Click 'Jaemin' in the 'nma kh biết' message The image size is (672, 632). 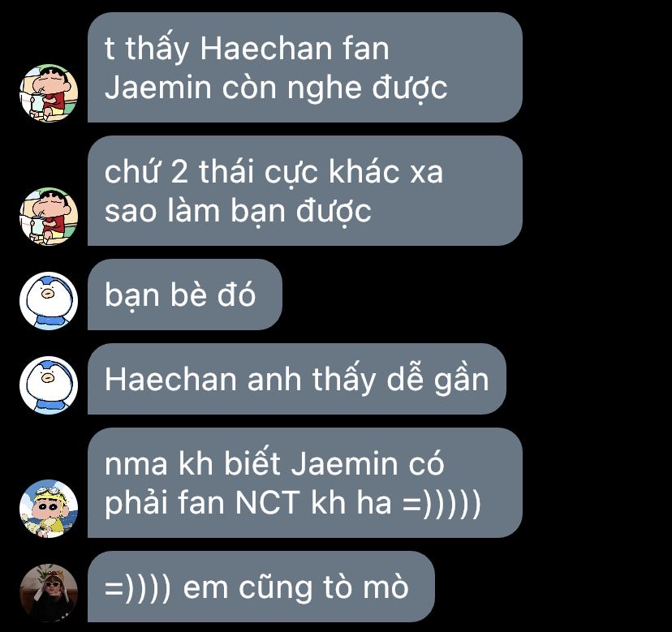coord(344,463)
